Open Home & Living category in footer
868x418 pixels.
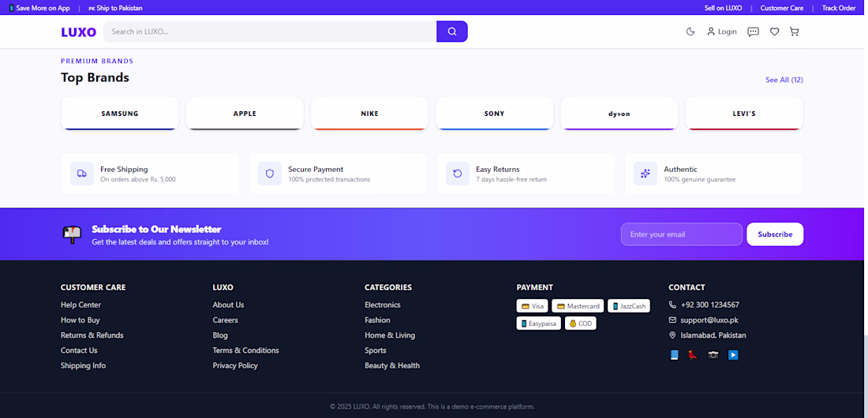(390, 335)
